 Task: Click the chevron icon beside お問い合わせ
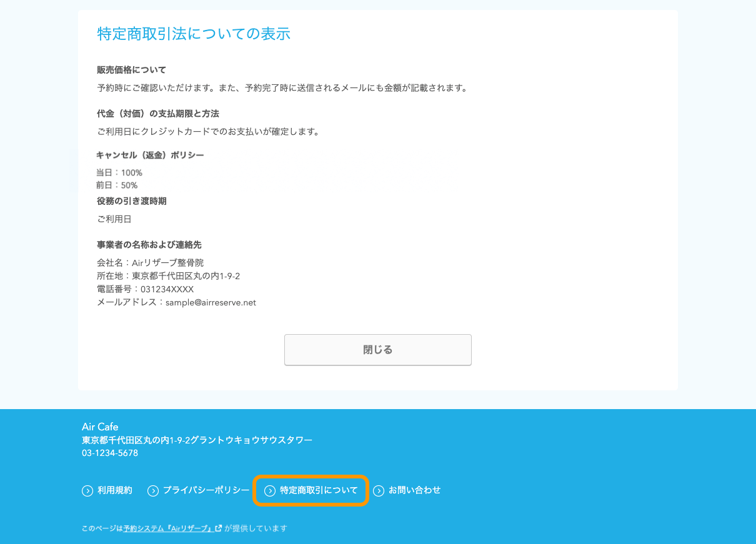click(377, 490)
